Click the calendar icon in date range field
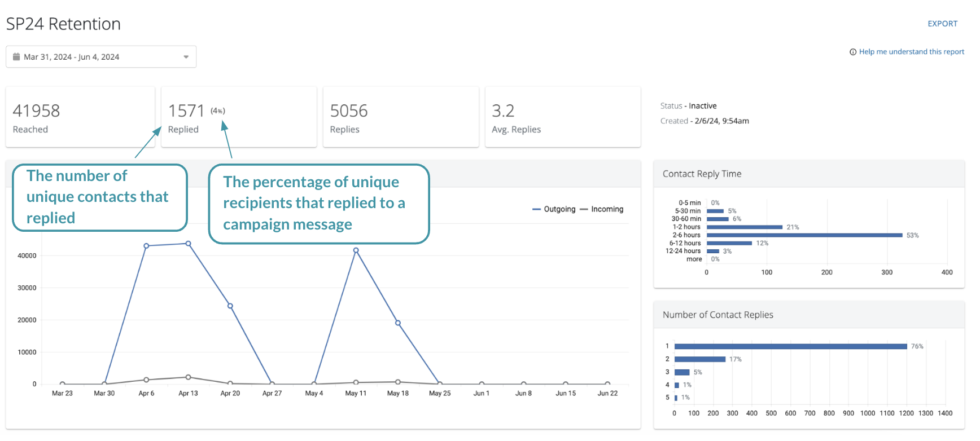The image size is (980, 441). [16, 57]
